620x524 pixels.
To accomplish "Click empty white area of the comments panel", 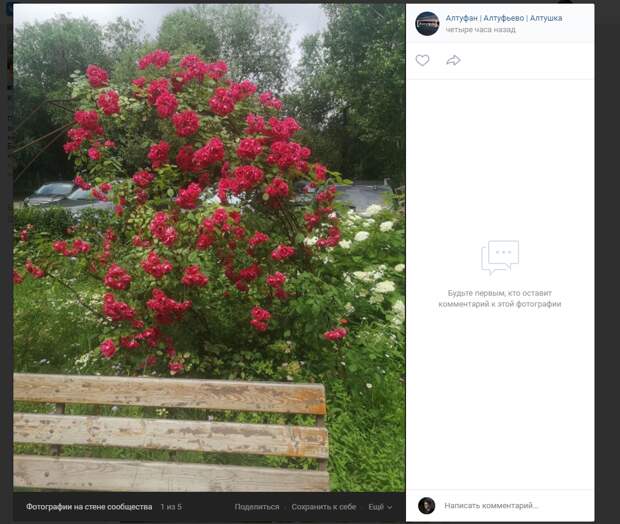I will 500,395.
